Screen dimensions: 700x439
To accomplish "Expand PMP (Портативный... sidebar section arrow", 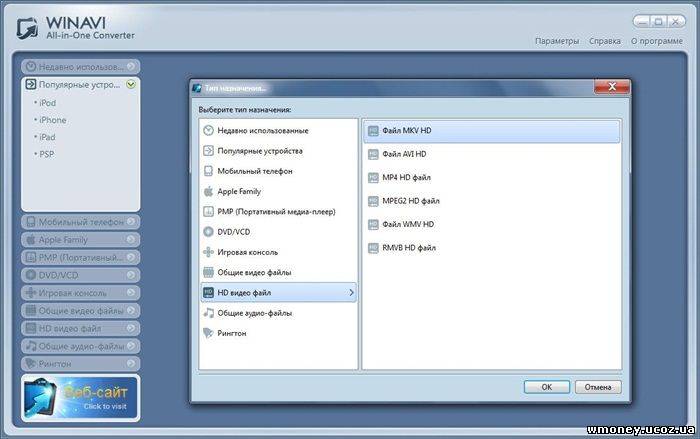I will (131, 257).
